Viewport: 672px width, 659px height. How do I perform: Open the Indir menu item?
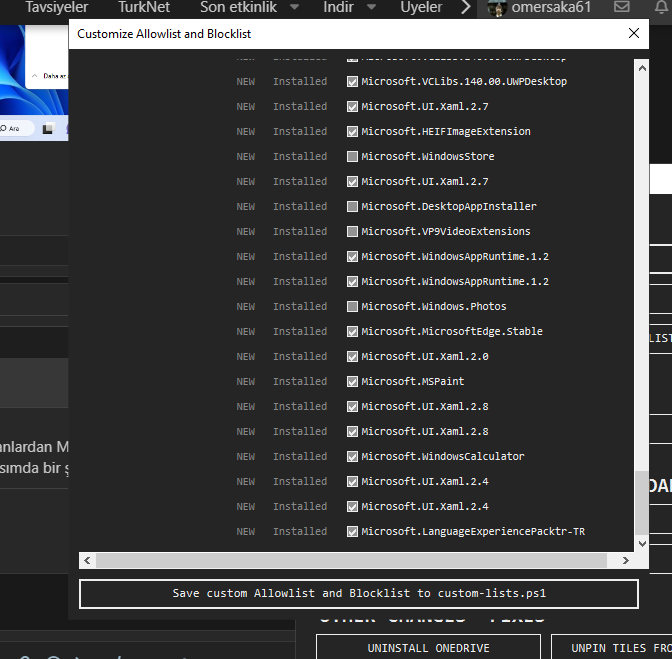tap(338, 7)
